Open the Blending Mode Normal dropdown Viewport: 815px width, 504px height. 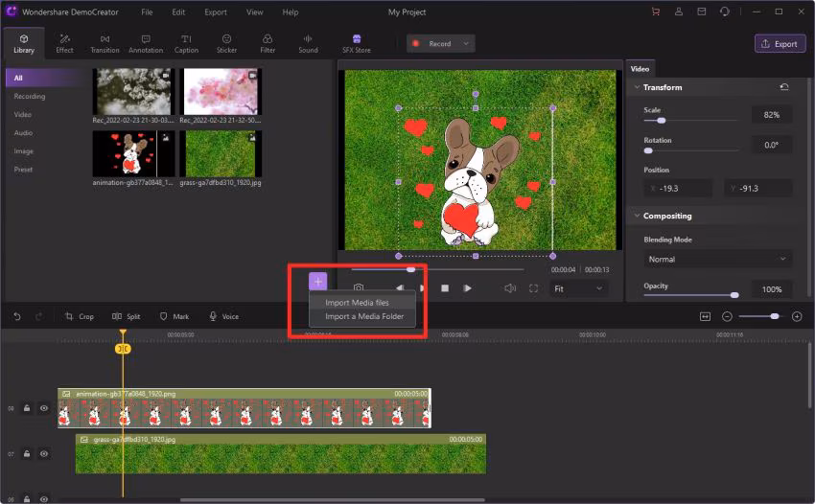pos(717,259)
